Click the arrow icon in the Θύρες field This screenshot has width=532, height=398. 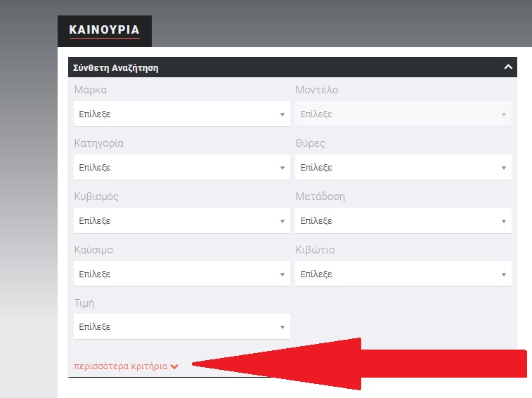503,168
